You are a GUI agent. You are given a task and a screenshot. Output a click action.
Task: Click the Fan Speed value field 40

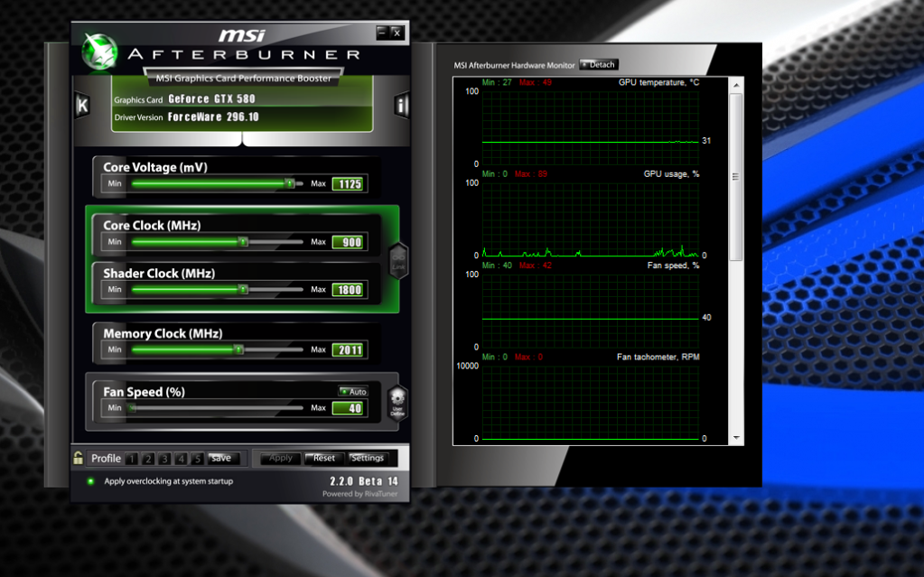[350, 408]
